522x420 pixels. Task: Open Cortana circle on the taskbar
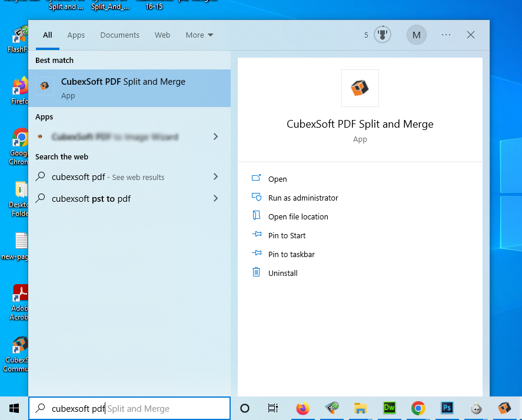245,408
